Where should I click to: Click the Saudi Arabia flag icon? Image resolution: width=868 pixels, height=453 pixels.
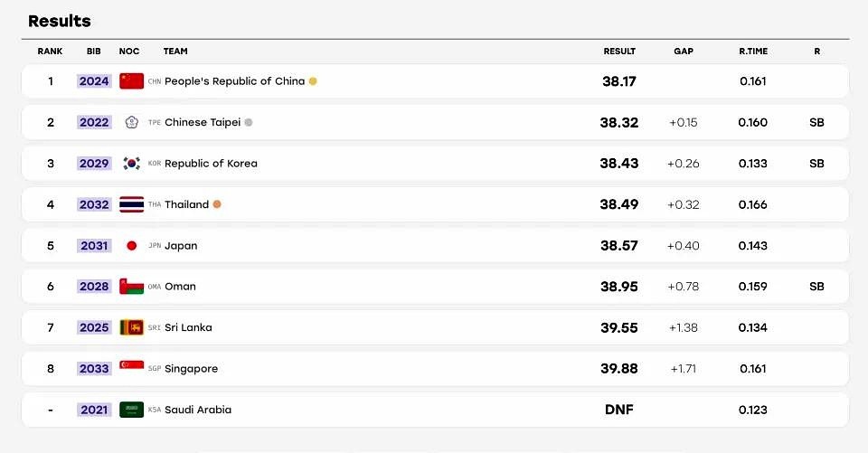132,410
